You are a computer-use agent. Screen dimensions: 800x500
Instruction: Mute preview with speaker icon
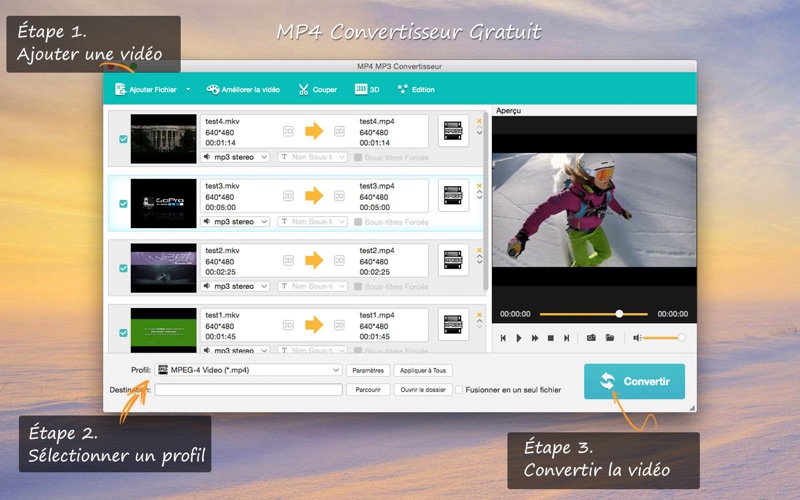point(637,338)
